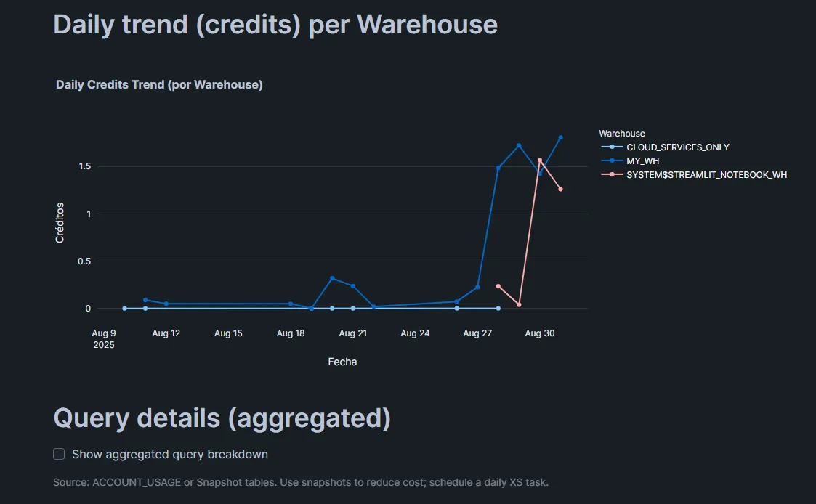Click the last blue data point on the chart

560,137
